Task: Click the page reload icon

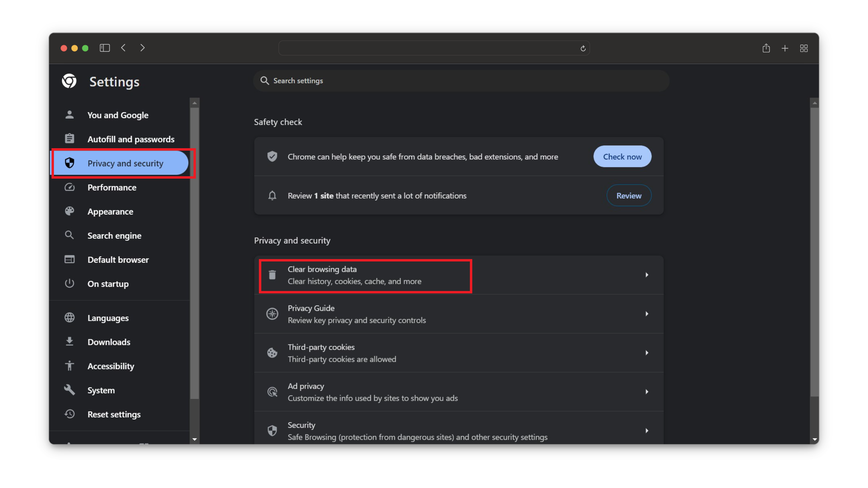Action: pos(583,48)
